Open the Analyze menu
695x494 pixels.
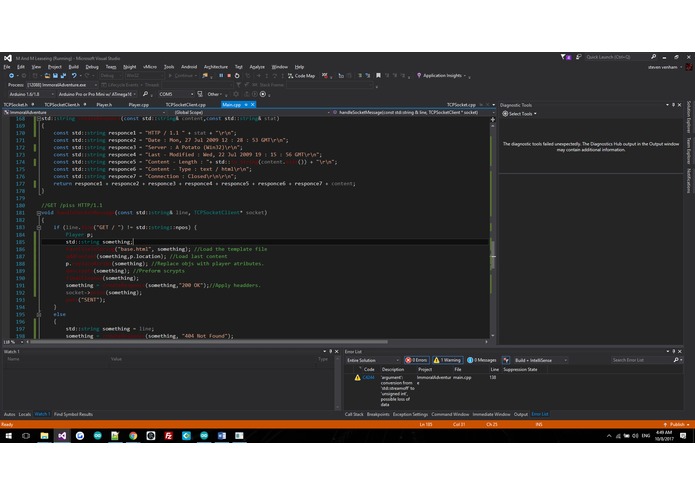pyautogui.click(x=257, y=67)
